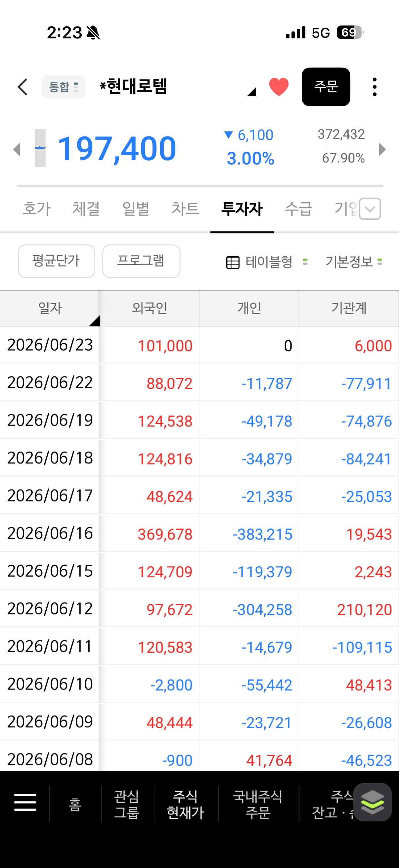Open the 테이블형 view dropdown

276,262
